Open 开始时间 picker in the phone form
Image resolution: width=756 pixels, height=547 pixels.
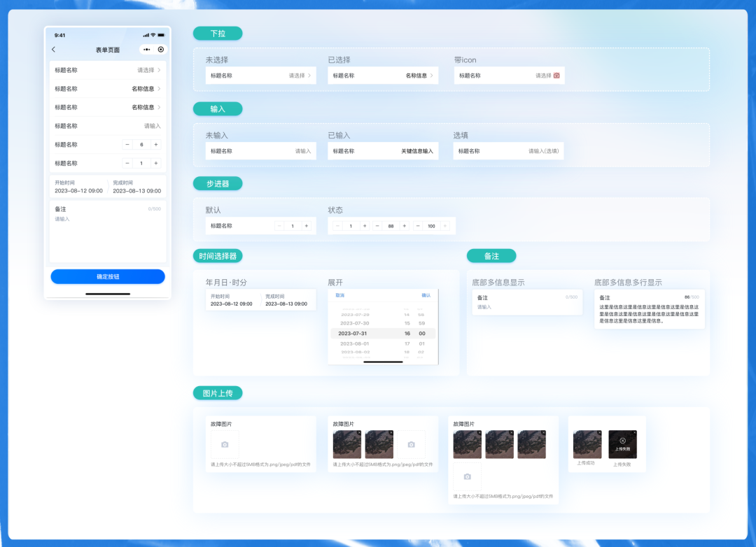click(78, 187)
